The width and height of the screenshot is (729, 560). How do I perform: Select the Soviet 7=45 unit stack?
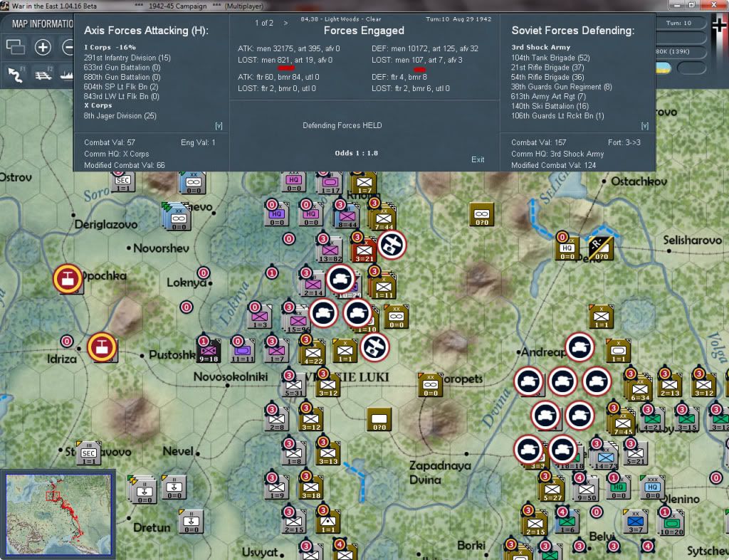(x=622, y=423)
